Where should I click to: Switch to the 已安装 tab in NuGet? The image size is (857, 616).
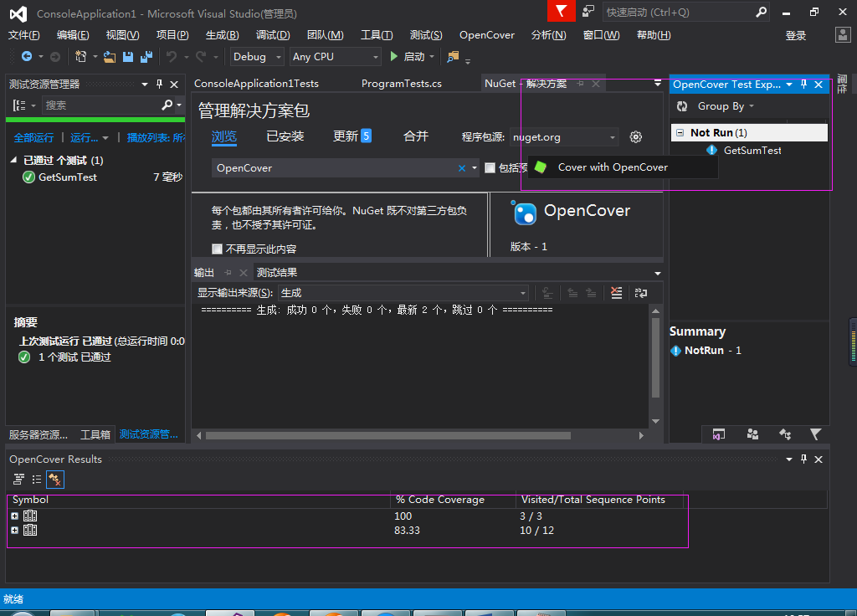click(285, 136)
